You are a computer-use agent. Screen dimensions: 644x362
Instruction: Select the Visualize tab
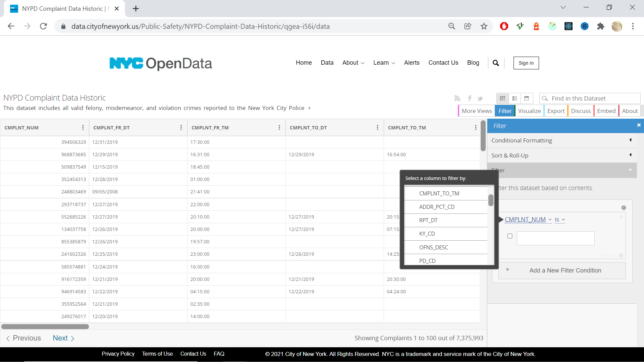529,111
